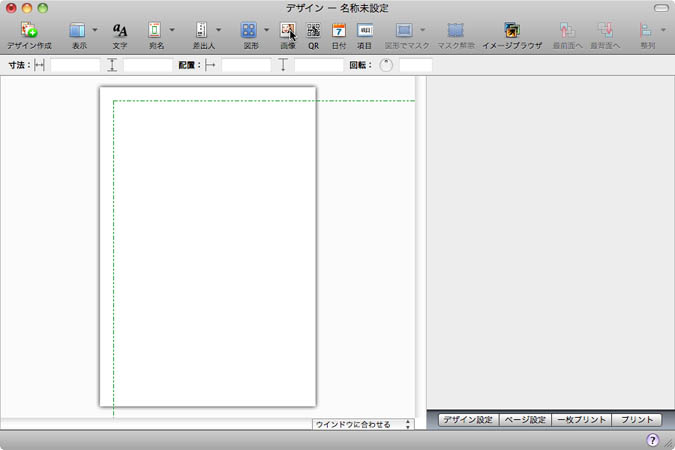Open the ウインドウに合わせる zoom popup
This screenshot has height=450, width=675.
tap(362, 424)
